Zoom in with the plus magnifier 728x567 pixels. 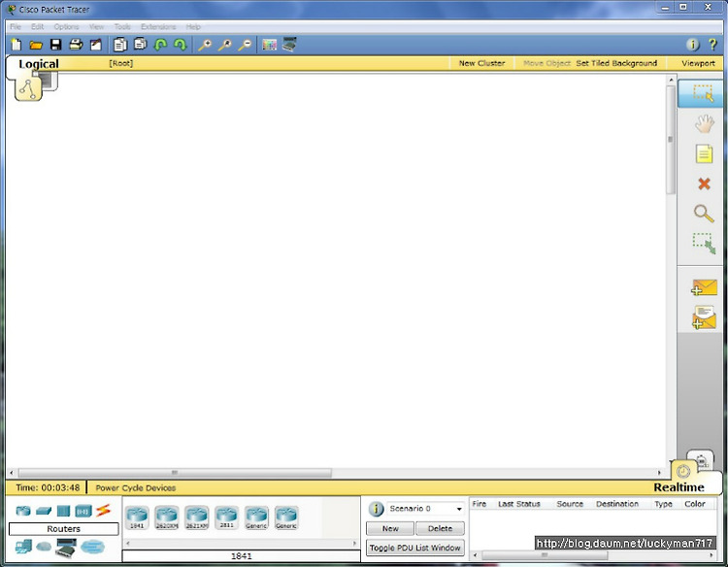[x=205, y=45]
